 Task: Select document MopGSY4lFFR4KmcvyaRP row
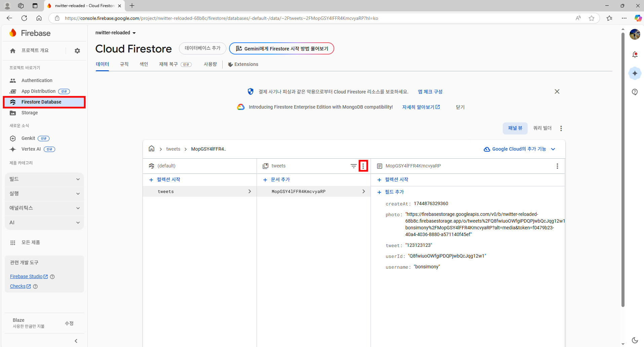(314, 191)
